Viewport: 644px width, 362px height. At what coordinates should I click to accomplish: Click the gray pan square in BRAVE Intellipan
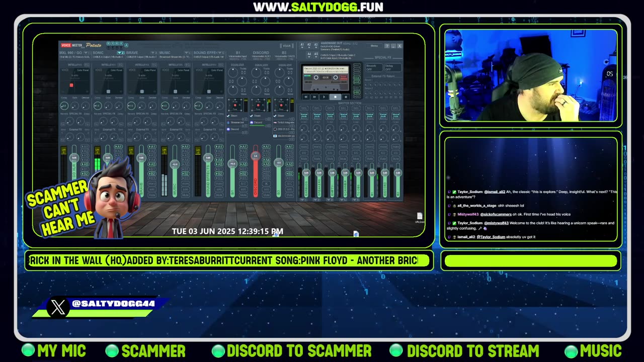point(142,92)
